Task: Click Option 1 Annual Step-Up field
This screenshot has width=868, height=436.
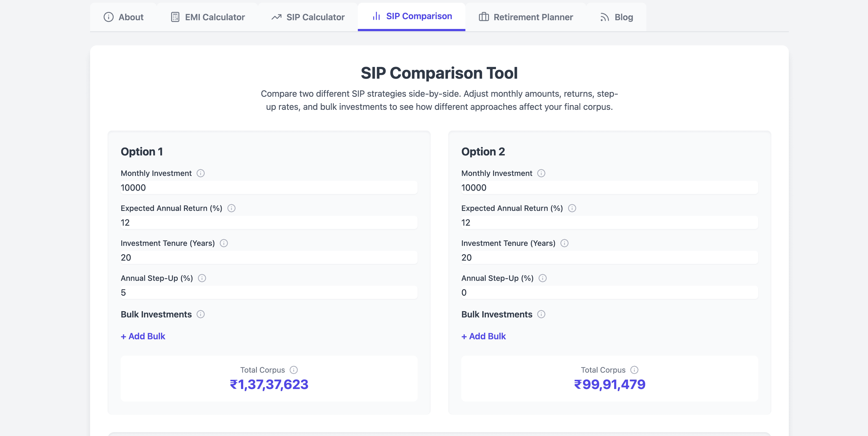Action: click(269, 293)
